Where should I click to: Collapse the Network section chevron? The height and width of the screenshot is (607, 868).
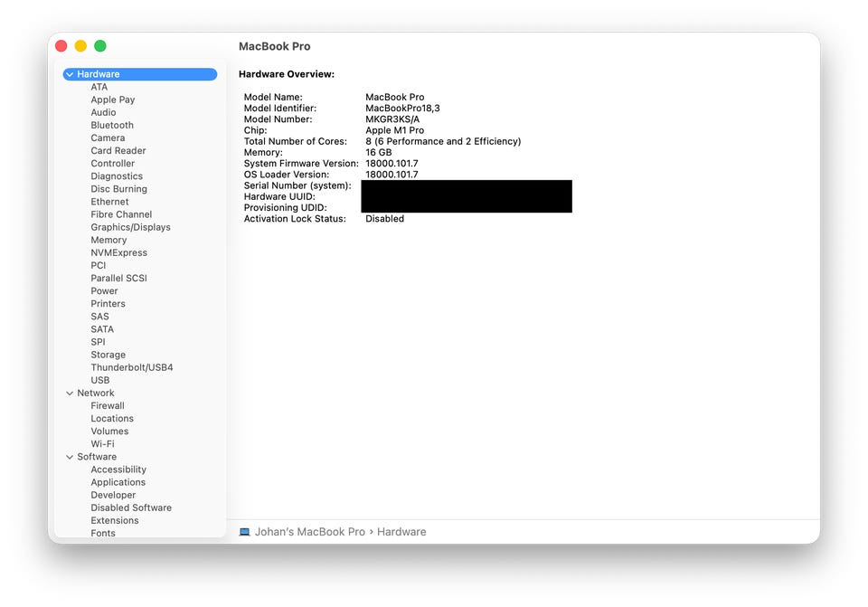(70, 394)
